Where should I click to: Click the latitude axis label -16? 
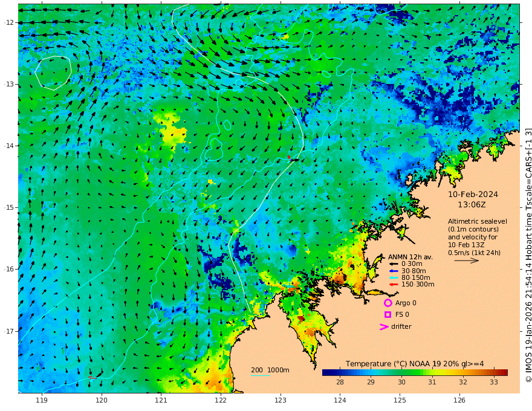tap(9, 269)
